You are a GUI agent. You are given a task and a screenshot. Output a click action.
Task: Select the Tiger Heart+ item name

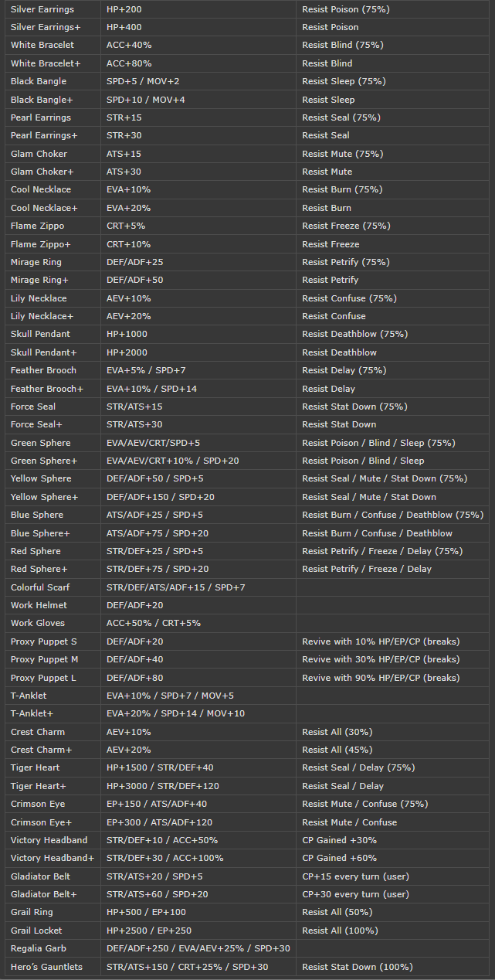click(38, 786)
